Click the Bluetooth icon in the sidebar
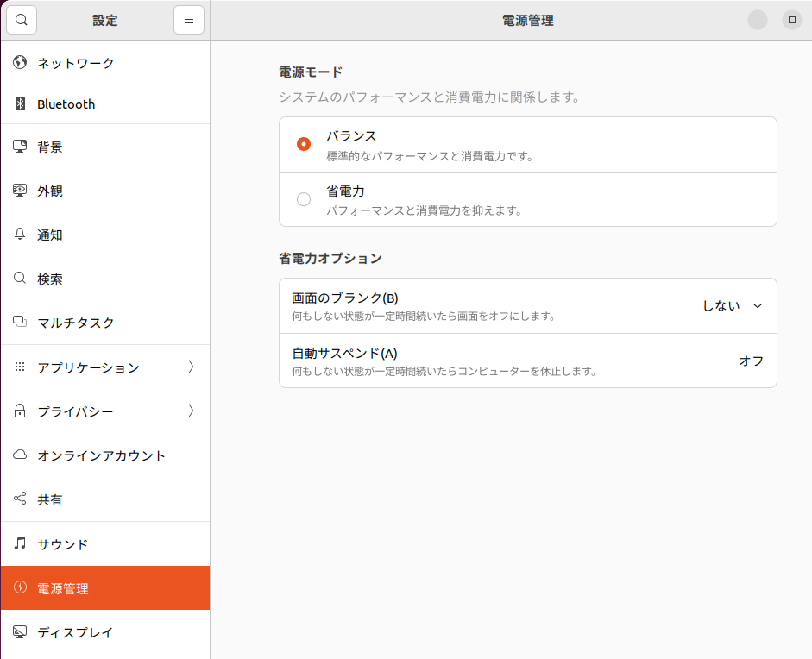 click(x=20, y=104)
